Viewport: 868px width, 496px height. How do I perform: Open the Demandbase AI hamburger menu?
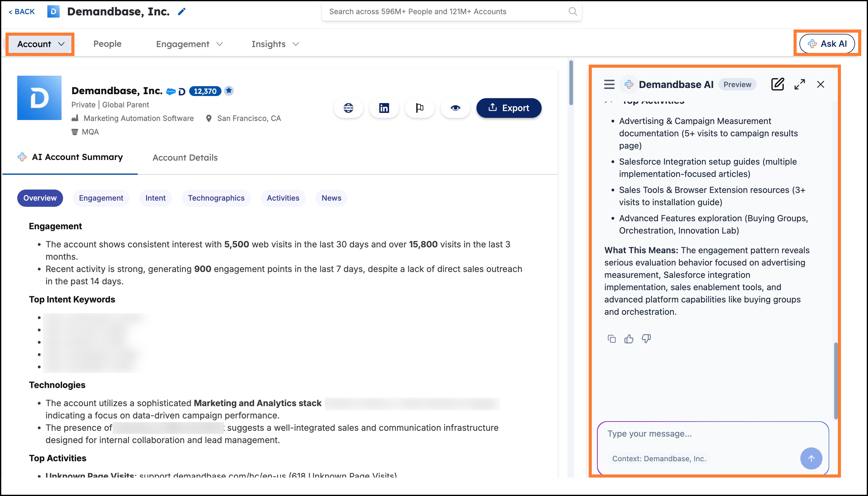click(609, 84)
